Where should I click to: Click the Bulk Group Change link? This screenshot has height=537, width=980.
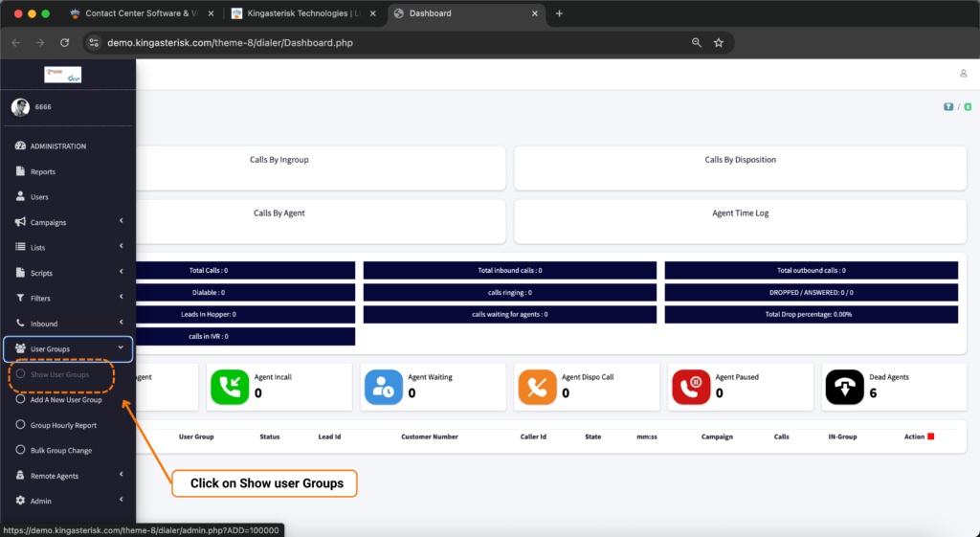61,450
